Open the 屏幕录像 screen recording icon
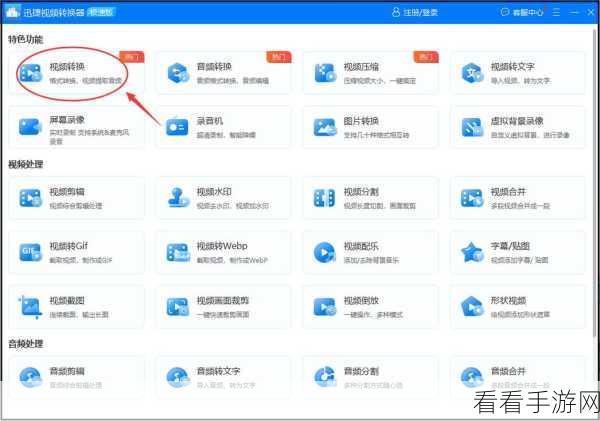600x421 pixels. click(x=30, y=127)
